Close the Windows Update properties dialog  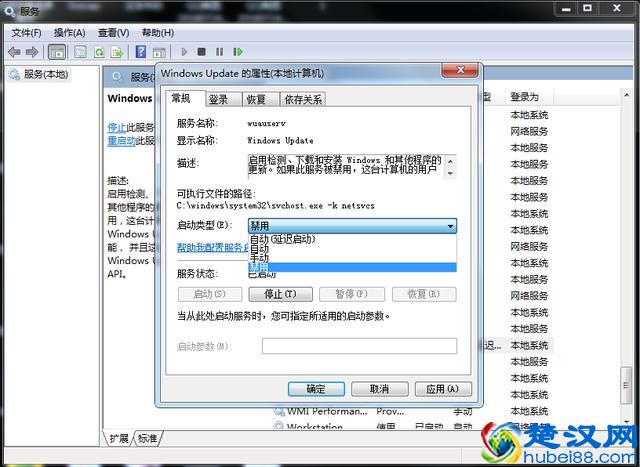tap(460, 70)
